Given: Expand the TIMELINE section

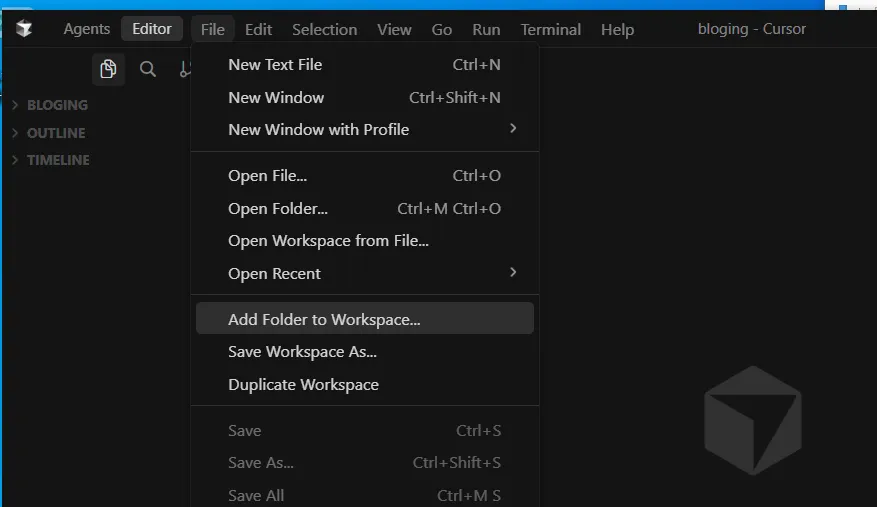Looking at the screenshot, I should [58, 160].
